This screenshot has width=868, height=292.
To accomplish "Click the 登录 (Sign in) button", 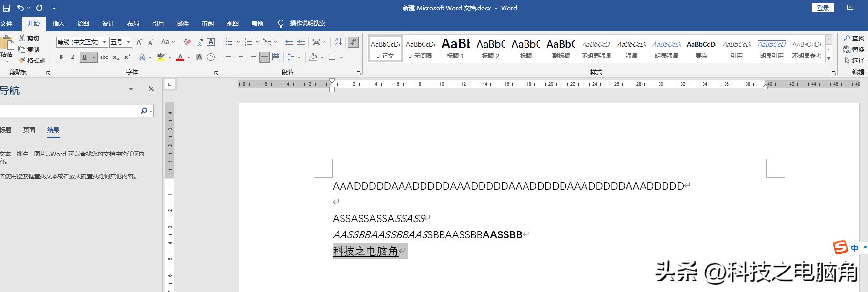I will tap(823, 8).
